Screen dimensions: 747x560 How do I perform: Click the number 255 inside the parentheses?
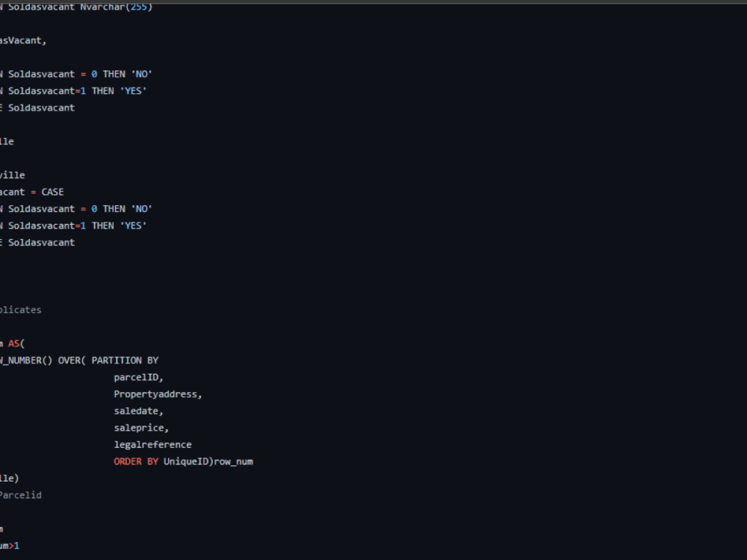(139, 7)
